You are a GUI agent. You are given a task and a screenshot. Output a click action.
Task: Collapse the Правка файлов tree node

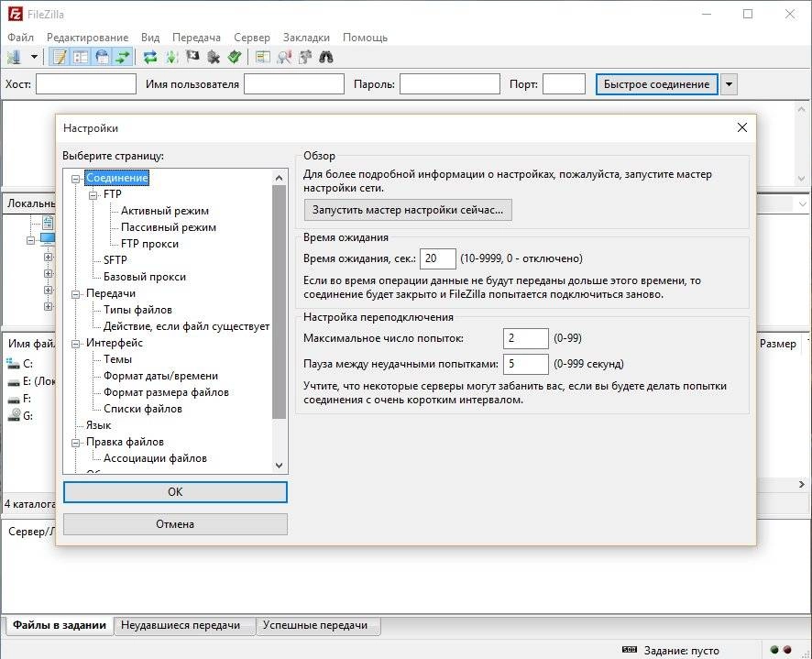coord(75,443)
